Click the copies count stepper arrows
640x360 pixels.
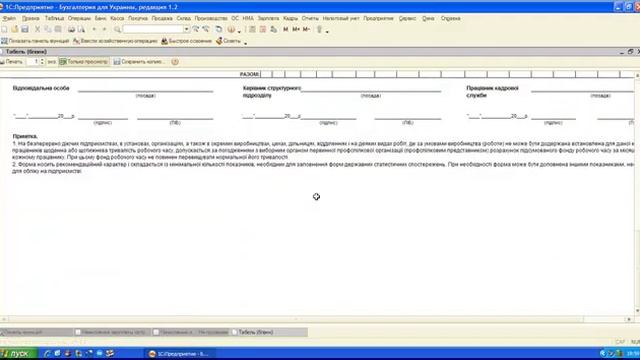point(42,62)
